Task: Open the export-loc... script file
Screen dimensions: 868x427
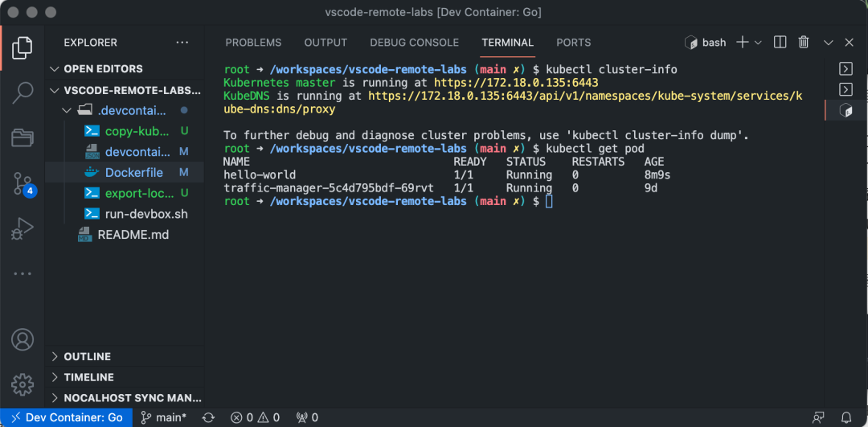Action: click(x=125, y=193)
